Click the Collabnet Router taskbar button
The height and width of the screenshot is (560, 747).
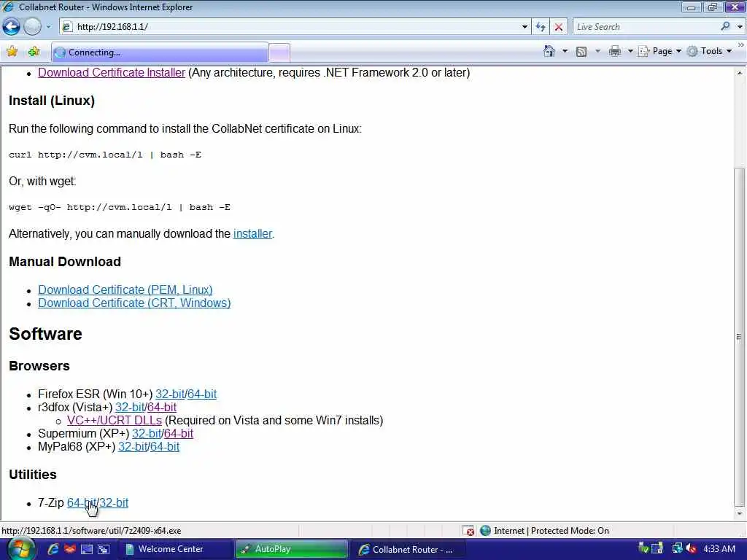[408, 549]
